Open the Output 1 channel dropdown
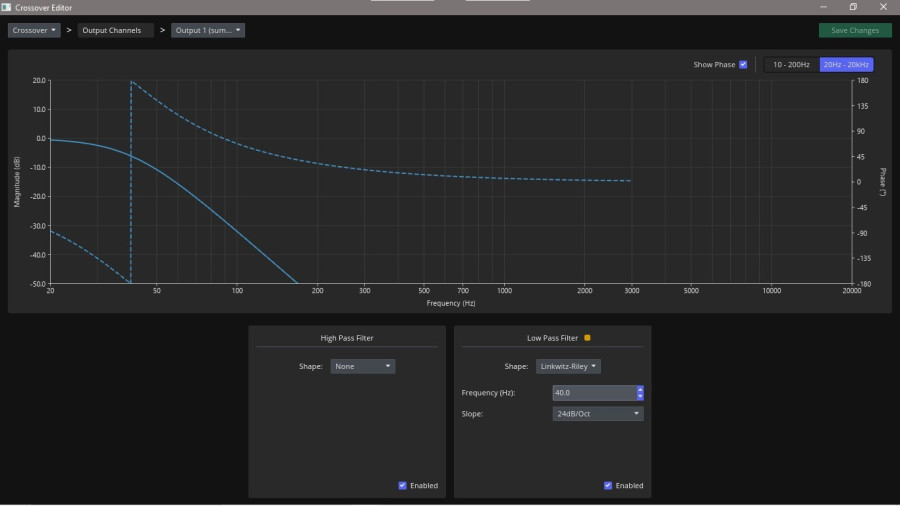 coord(208,30)
